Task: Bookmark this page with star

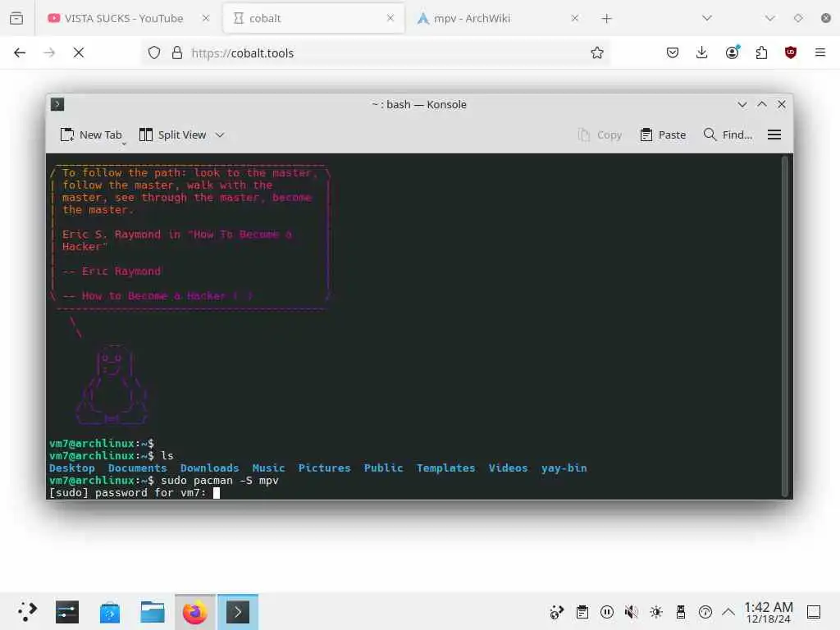Action: pos(597,52)
